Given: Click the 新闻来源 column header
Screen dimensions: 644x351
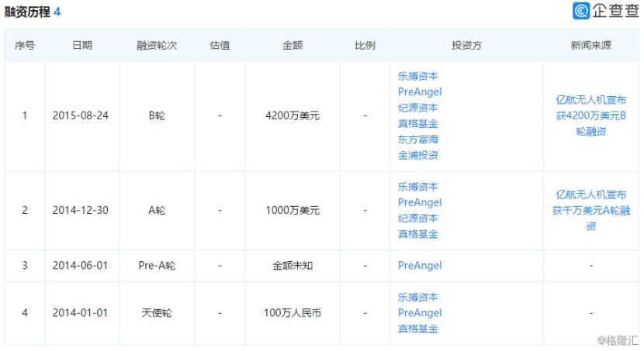Looking at the screenshot, I should coord(590,45).
